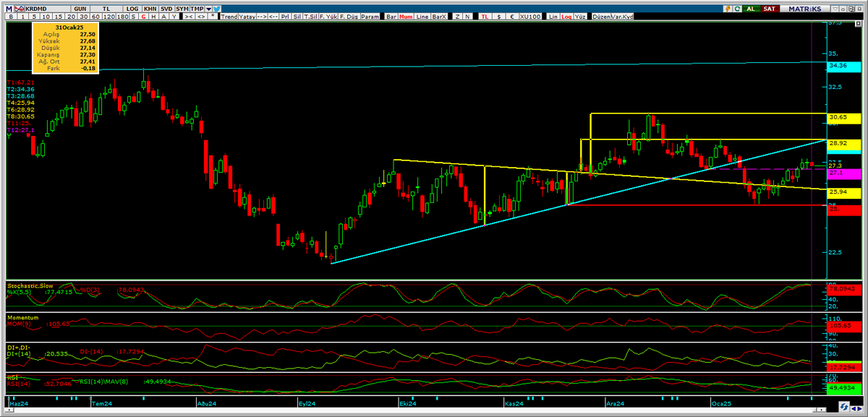Click the --> shift right button
The width and height of the screenshot is (868, 417).
click(261, 16)
